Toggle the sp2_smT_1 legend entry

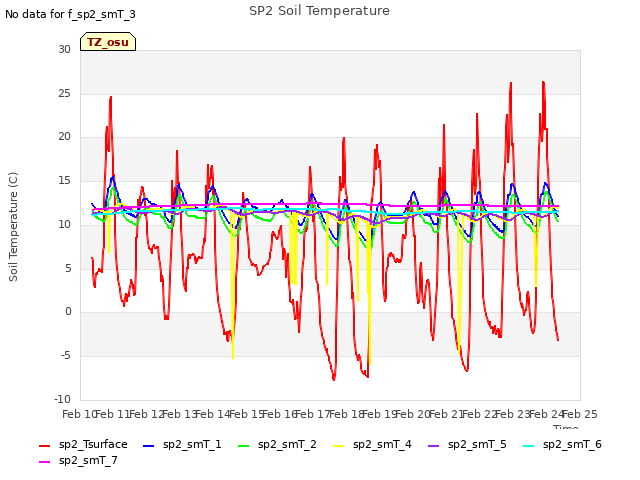coord(182,444)
